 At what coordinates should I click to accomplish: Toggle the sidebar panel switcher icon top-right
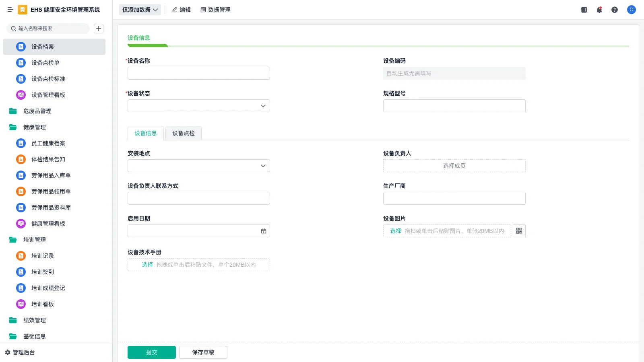[583, 10]
